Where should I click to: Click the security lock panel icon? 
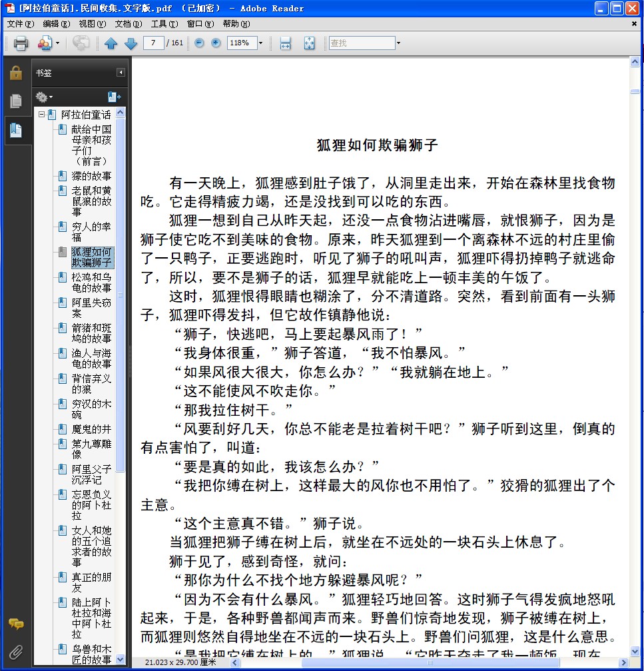[16, 73]
